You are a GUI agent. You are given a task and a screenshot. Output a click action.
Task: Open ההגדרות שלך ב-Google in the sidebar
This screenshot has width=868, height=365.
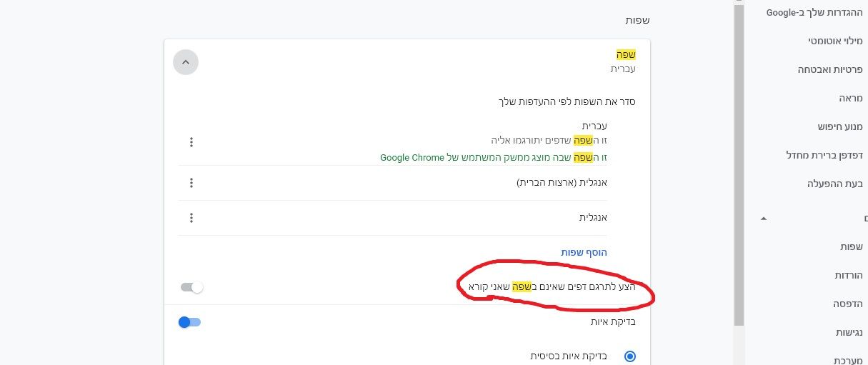[814, 12]
